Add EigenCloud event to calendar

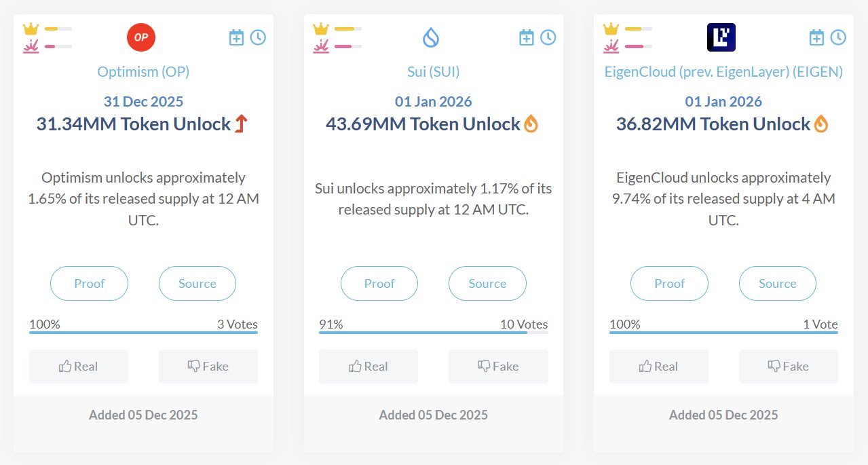click(x=816, y=37)
